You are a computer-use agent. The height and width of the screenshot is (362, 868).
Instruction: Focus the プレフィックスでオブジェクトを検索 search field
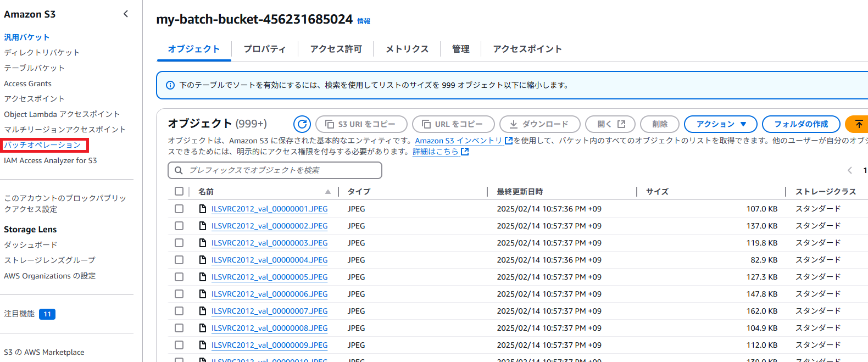click(275, 170)
